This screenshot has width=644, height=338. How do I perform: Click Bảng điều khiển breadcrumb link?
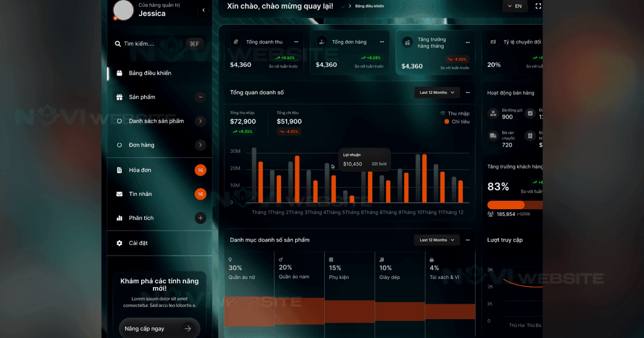(369, 6)
